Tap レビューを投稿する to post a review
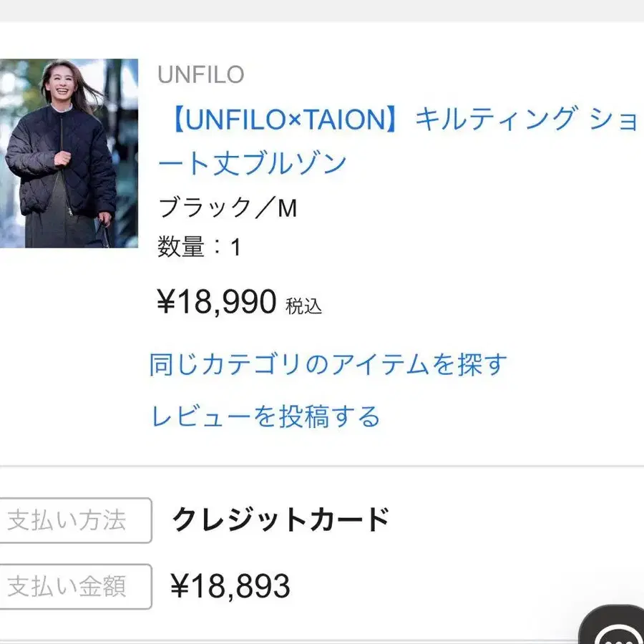Viewport: 644px width, 644px height. 265,416
